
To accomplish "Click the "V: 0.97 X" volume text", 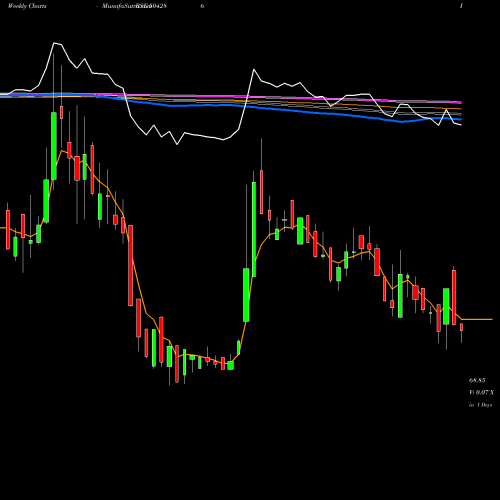I will point(481,393).
